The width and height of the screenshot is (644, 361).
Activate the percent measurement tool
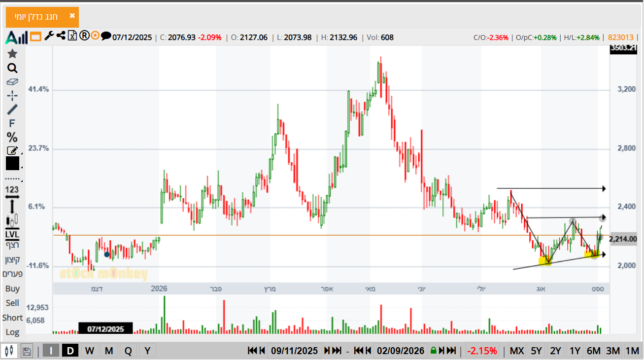[12, 138]
